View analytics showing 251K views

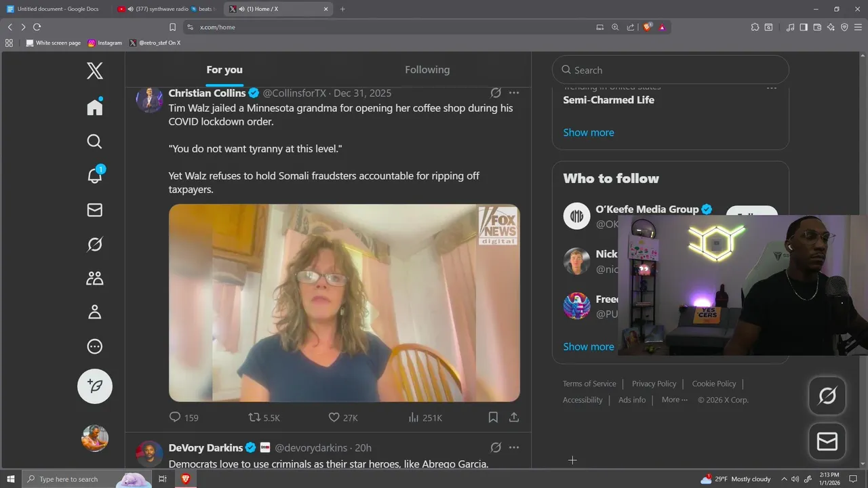tap(425, 418)
